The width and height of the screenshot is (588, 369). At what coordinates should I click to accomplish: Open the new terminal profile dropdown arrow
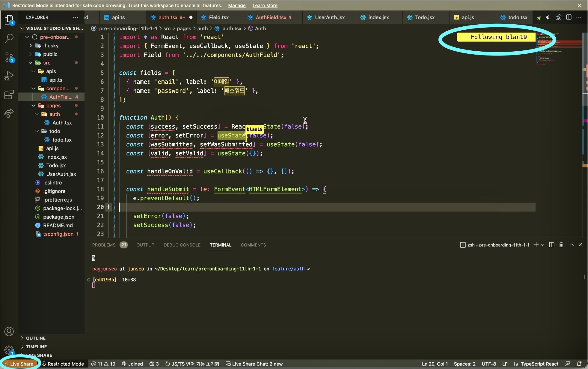point(542,245)
